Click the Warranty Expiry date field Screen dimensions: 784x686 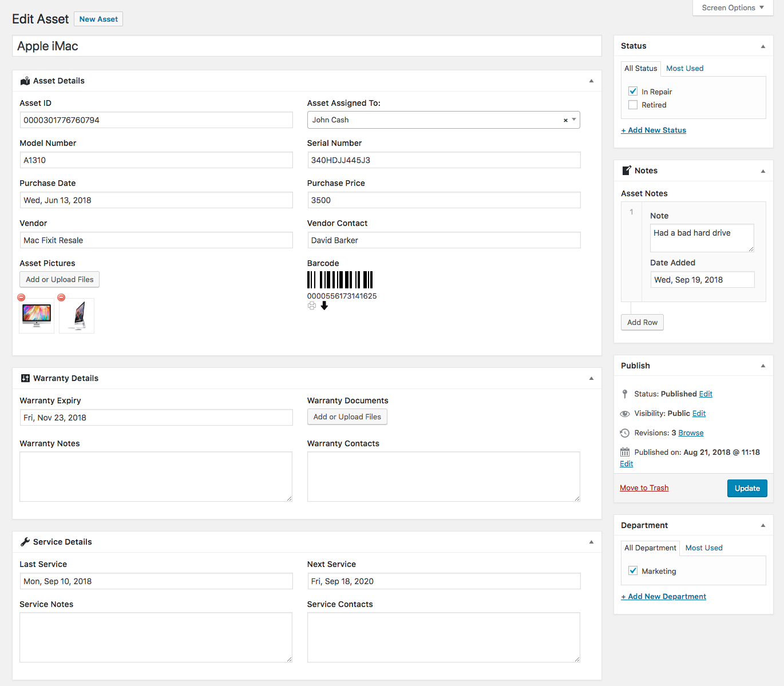coord(156,418)
